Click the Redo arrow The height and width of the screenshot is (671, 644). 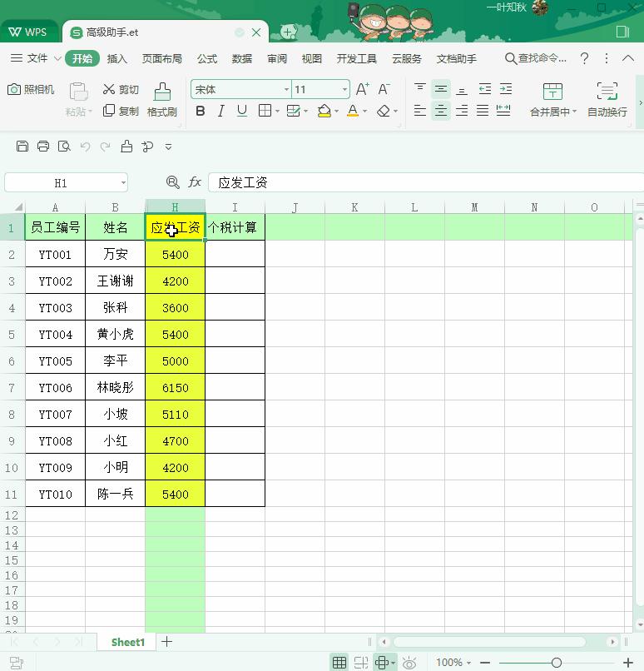[105, 147]
